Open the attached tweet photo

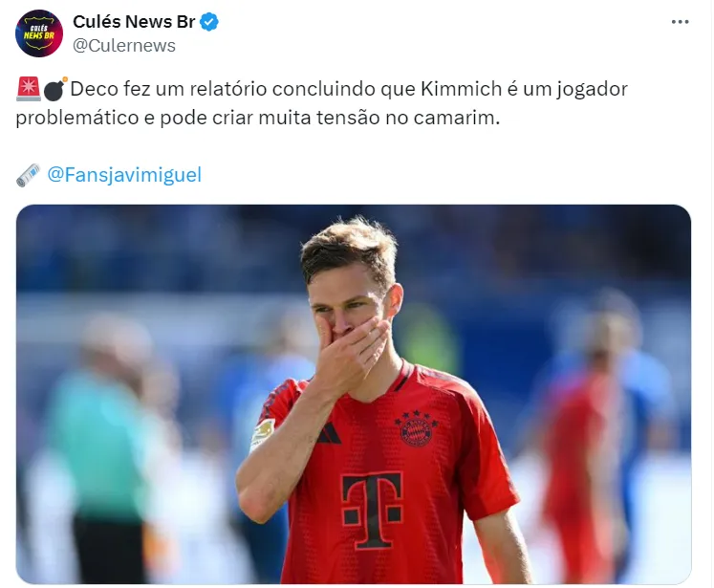[x=354, y=395]
